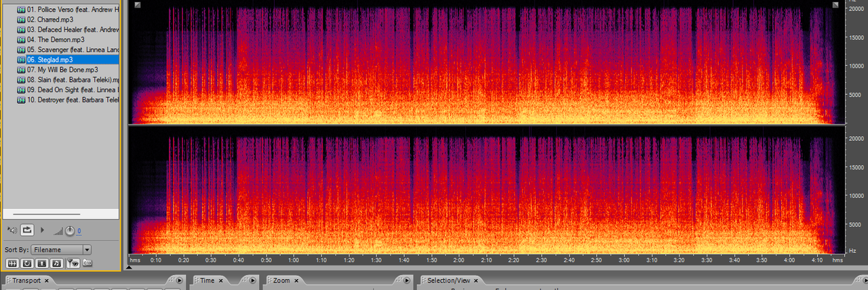Click 10000 Hz on upper frequency ruler

click(x=857, y=66)
